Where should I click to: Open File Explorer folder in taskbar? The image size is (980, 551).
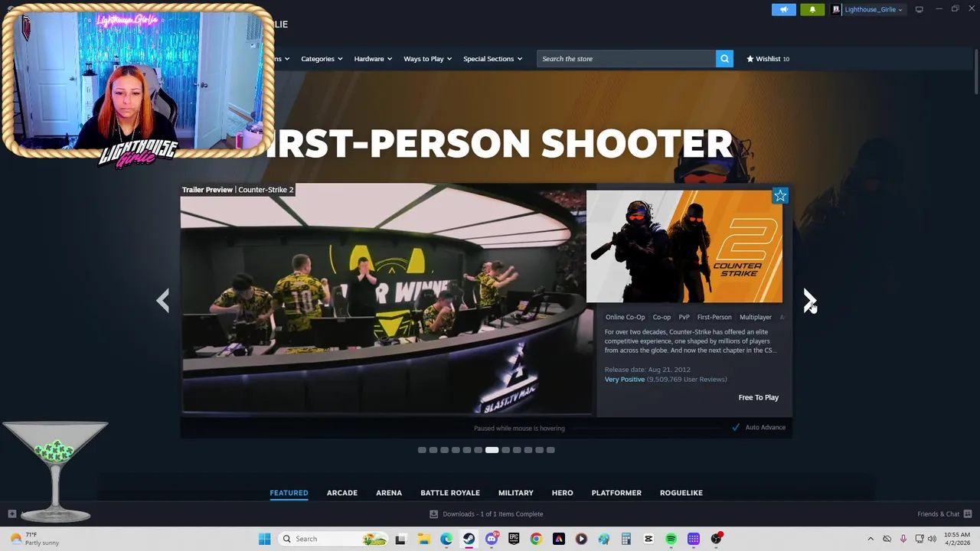[423, 539]
